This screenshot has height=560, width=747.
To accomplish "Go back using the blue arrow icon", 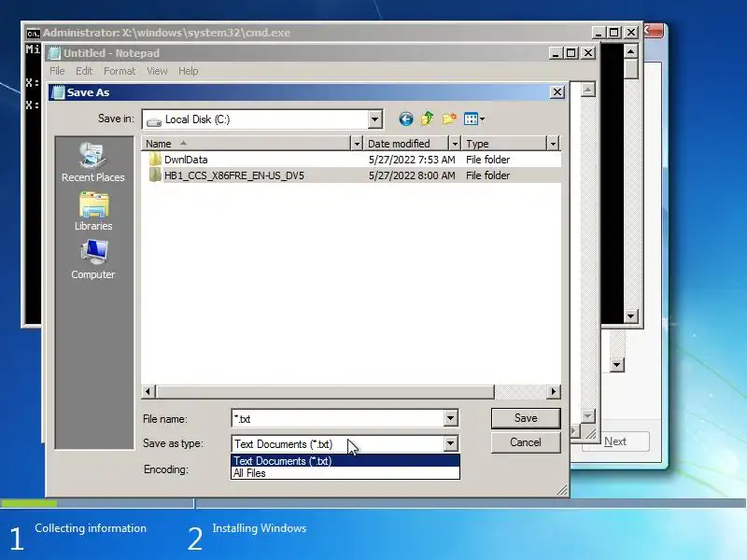I will [x=406, y=119].
